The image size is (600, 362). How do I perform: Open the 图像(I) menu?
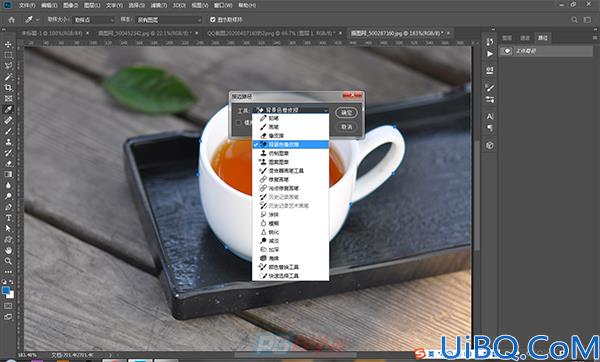pos(70,5)
